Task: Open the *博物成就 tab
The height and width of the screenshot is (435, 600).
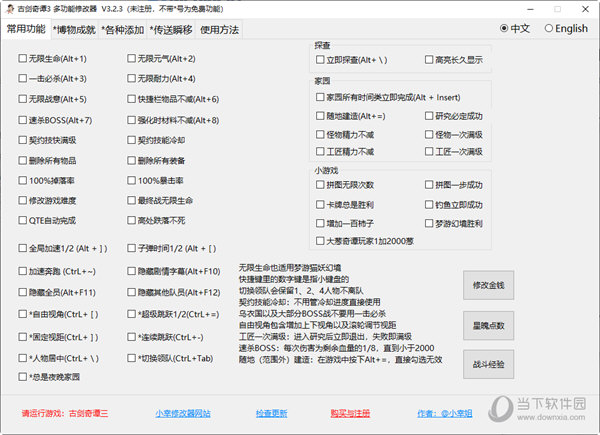Action: click(x=74, y=29)
